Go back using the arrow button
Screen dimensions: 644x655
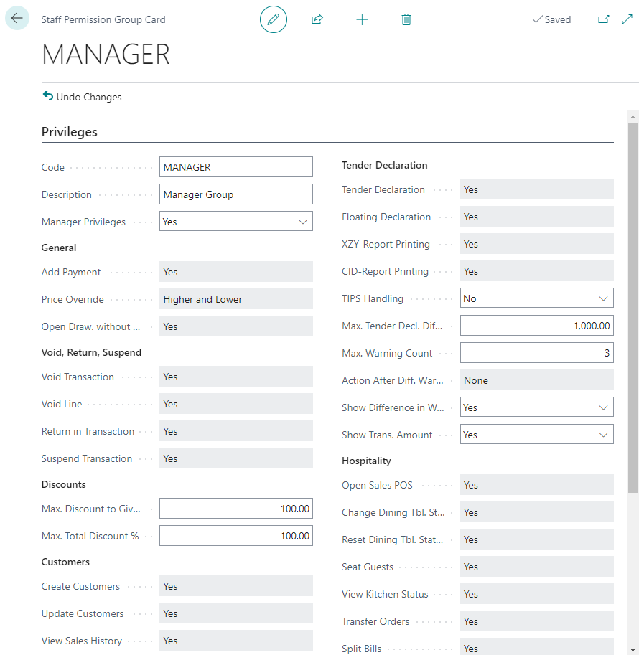coord(17,19)
